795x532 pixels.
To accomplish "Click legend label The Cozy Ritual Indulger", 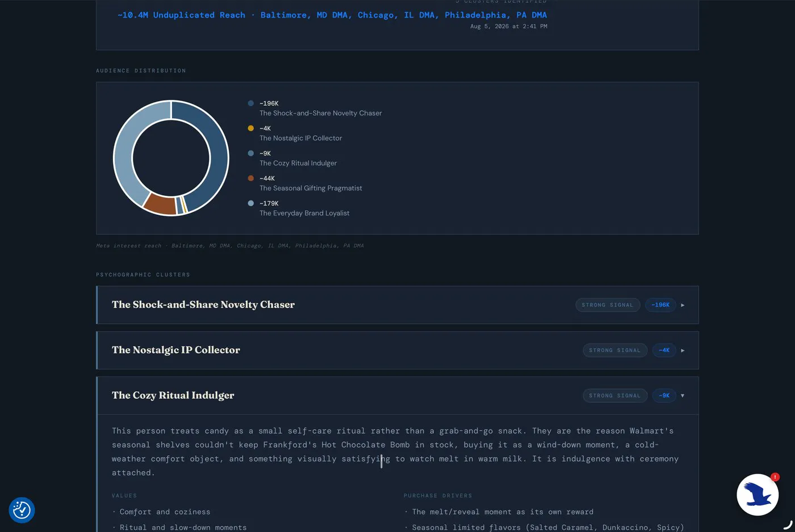I will click(298, 163).
